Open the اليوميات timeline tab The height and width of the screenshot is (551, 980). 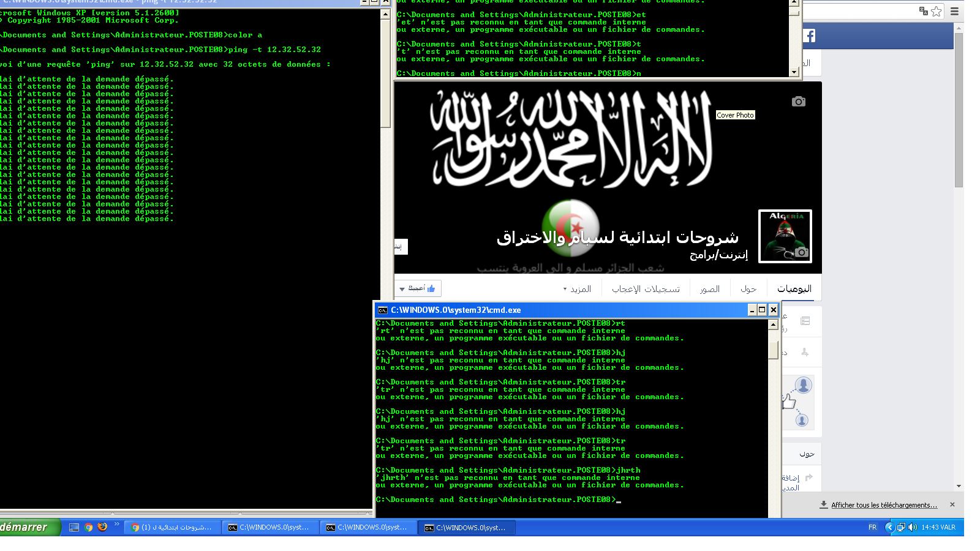(x=794, y=289)
